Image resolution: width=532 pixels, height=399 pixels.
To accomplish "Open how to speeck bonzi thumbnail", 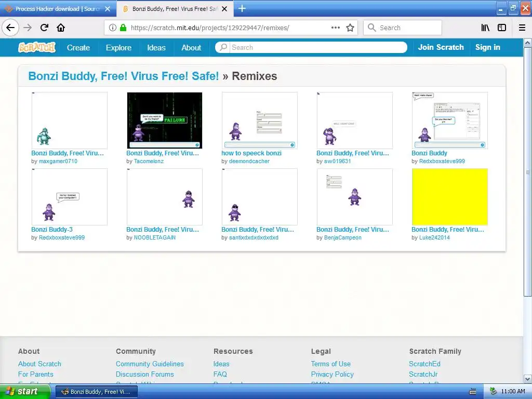I will tap(260, 121).
